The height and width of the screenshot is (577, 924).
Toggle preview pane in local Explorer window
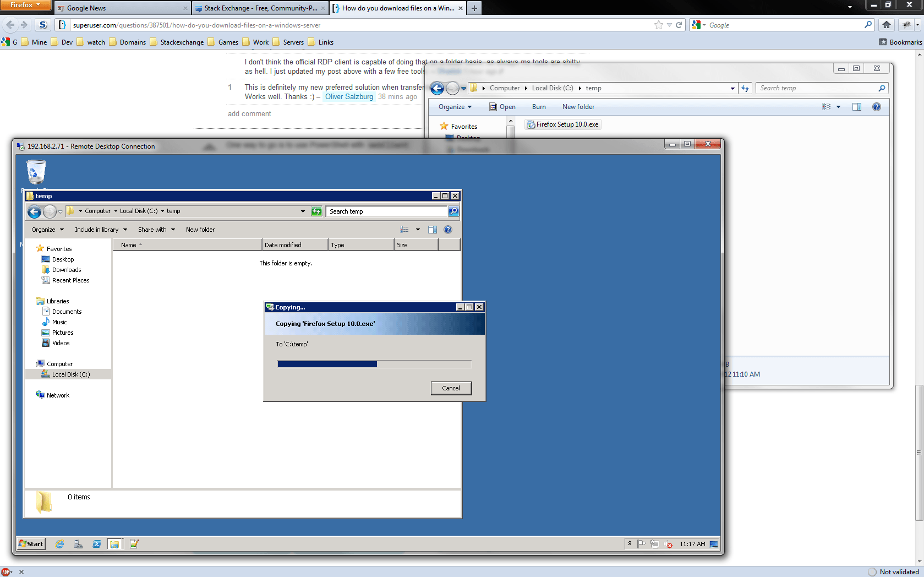coord(857,107)
